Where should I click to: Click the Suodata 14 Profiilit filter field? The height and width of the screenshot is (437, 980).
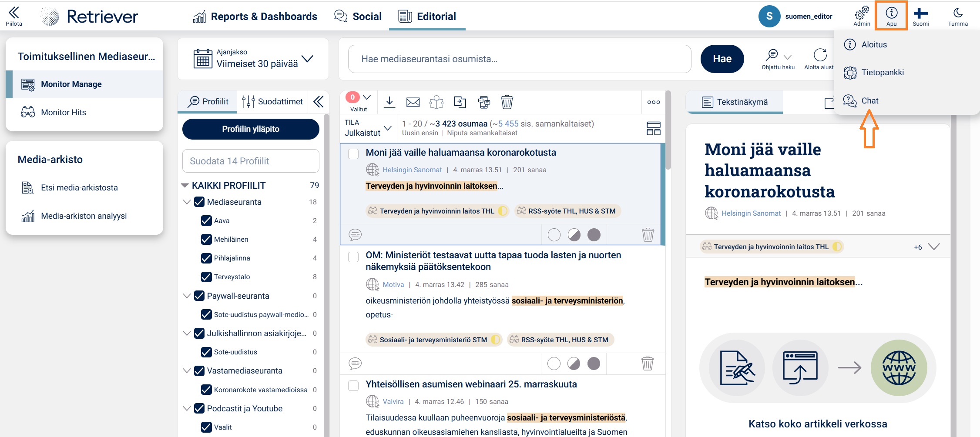(x=251, y=161)
